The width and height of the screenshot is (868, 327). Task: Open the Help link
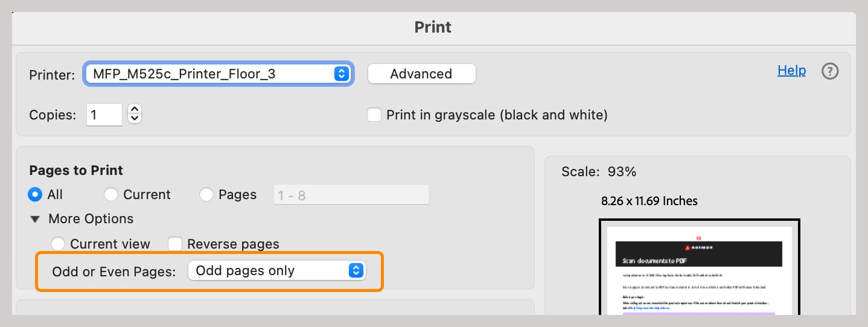[791, 71]
